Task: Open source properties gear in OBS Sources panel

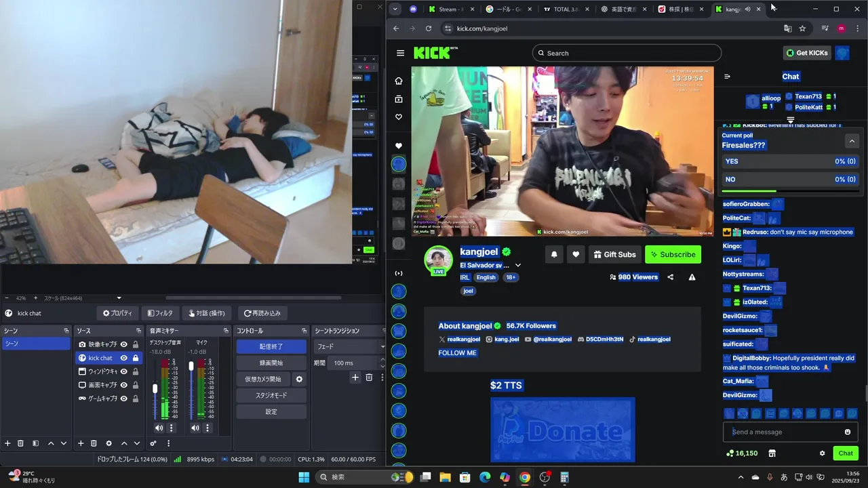Action: coord(108,443)
